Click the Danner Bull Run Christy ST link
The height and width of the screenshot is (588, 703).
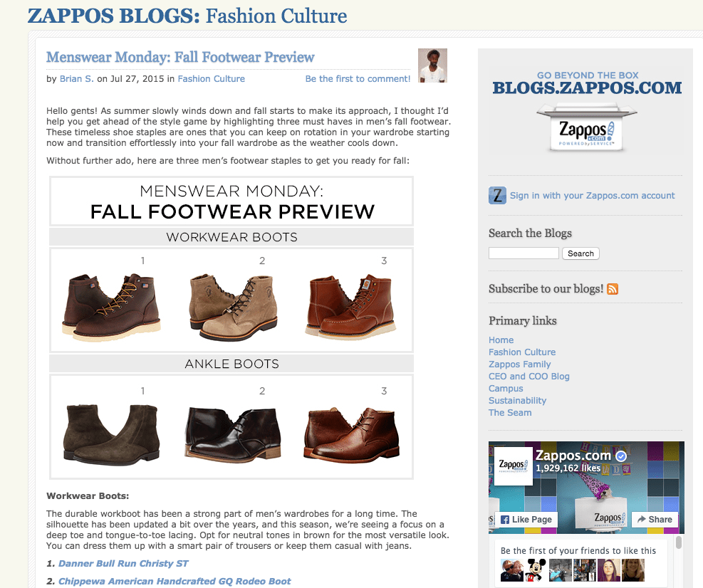(123, 563)
